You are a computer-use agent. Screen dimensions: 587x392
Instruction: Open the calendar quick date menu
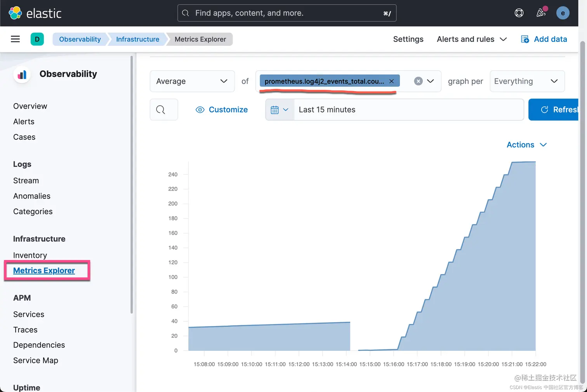tap(280, 110)
